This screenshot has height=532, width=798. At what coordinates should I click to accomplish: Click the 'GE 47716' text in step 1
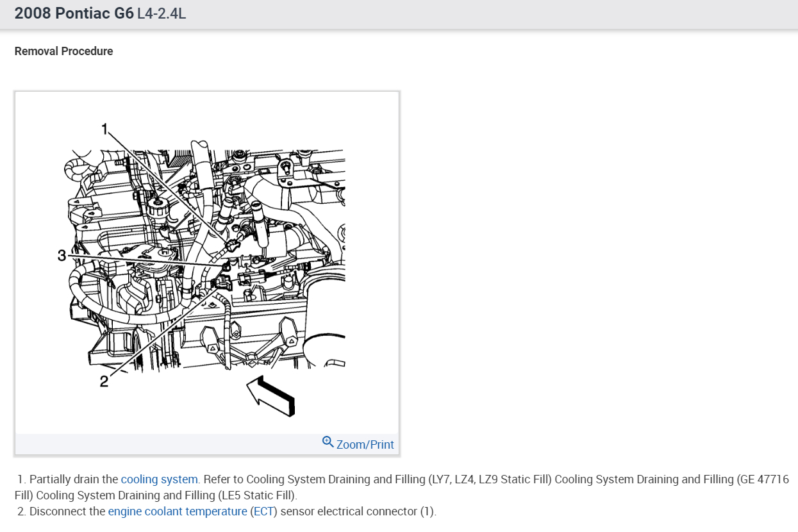(x=765, y=479)
